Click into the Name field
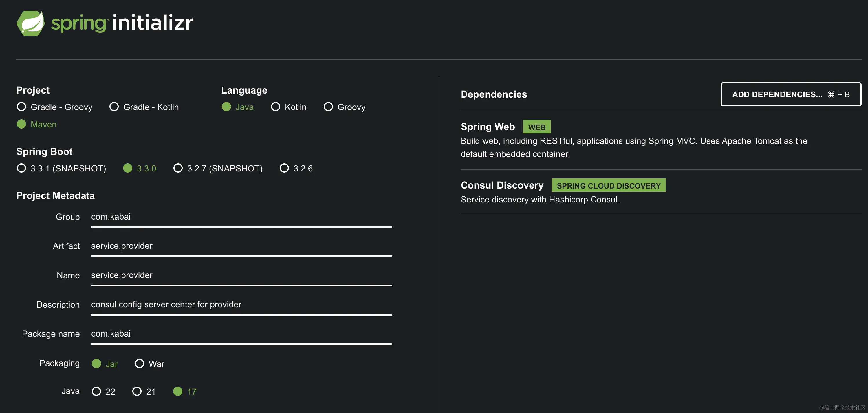 pyautogui.click(x=241, y=275)
